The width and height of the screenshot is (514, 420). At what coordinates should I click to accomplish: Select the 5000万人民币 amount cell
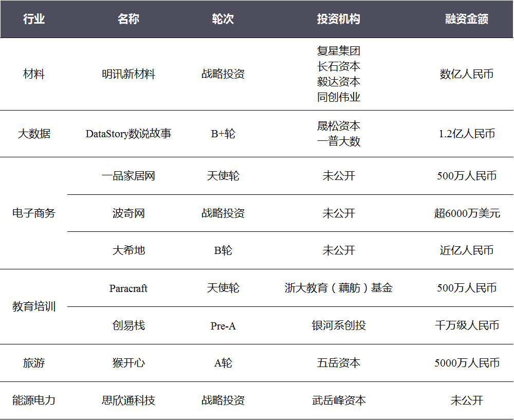coord(467,363)
